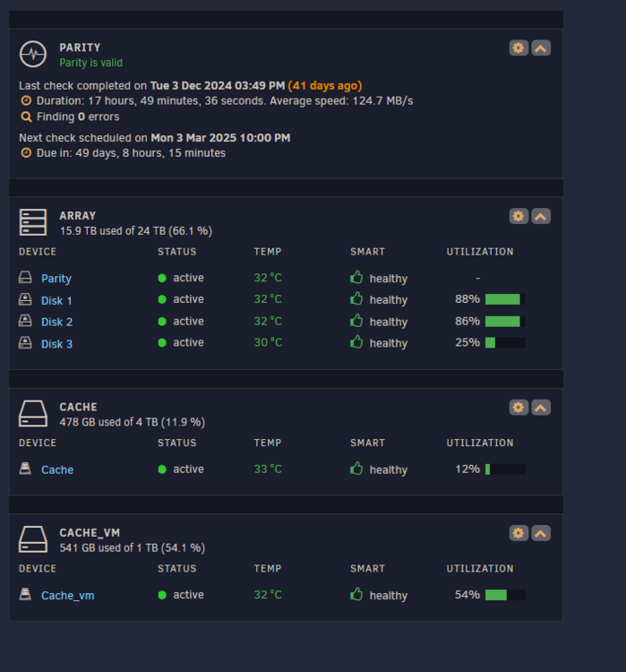This screenshot has height=672, width=626.
Task: Click the Disk 2 drive icon
Action: pyautogui.click(x=25, y=321)
